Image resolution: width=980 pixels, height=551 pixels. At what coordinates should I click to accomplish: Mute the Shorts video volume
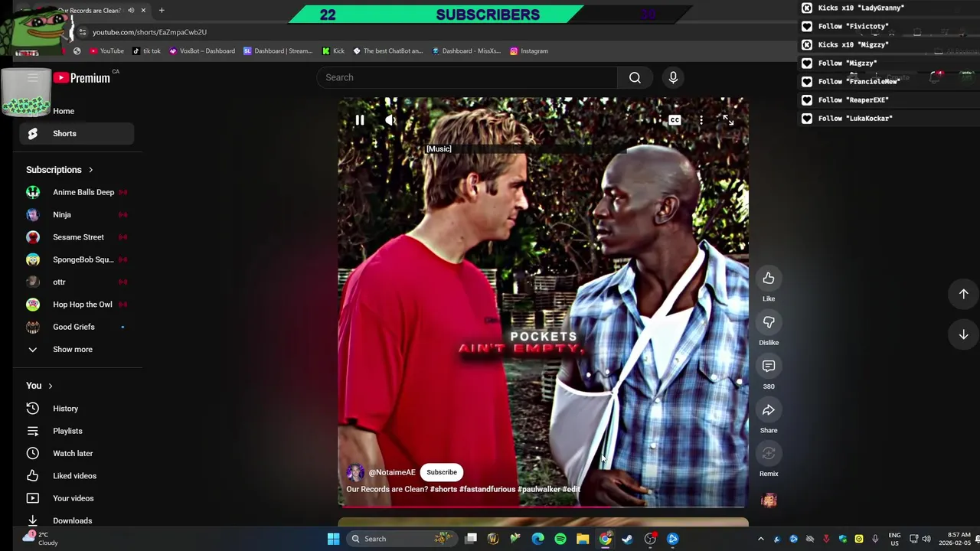pos(390,120)
